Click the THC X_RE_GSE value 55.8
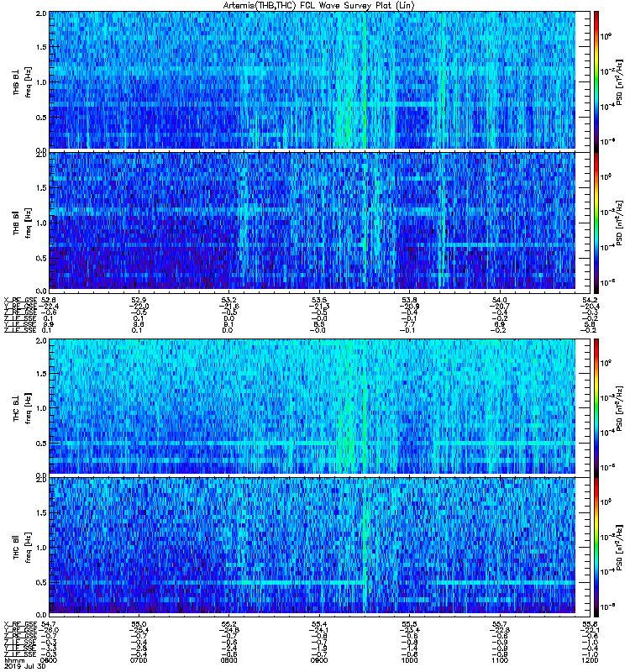The image size is (630, 672). click(x=590, y=624)
